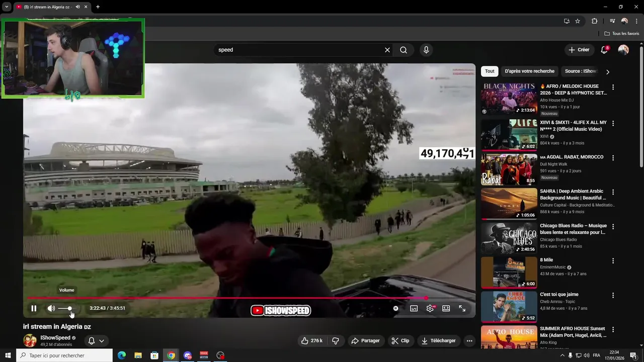
Task: Mute the video via speaker icon
Action: click(51, 308)
